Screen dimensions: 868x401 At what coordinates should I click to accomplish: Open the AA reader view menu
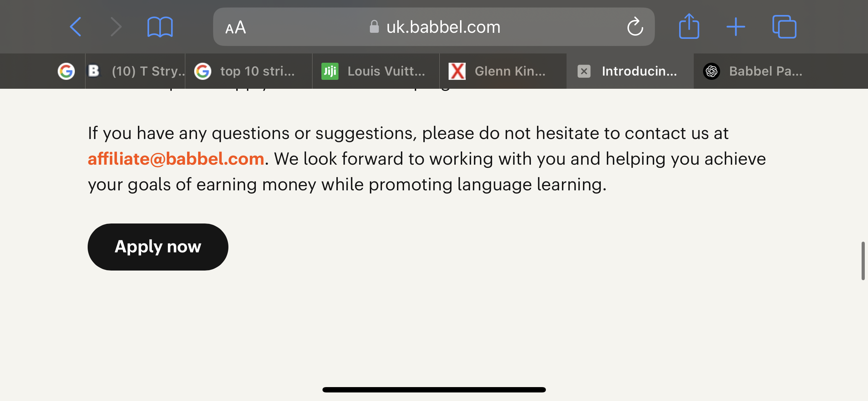pyautogui.click(x=236, y=27)
